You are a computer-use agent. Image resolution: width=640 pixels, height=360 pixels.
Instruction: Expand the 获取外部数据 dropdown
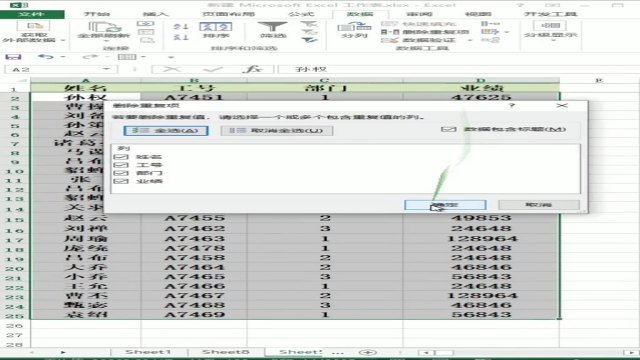62,40
